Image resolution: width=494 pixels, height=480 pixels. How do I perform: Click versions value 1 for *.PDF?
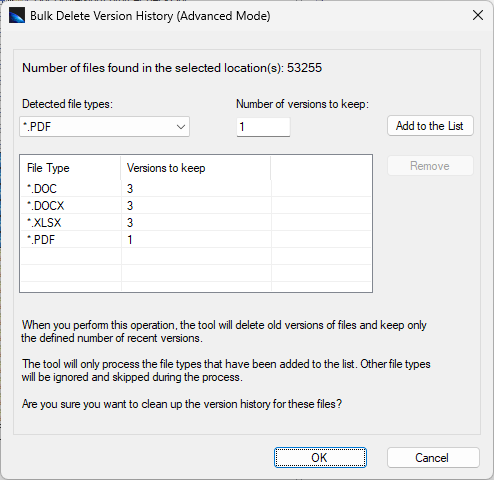click(130, 240)
